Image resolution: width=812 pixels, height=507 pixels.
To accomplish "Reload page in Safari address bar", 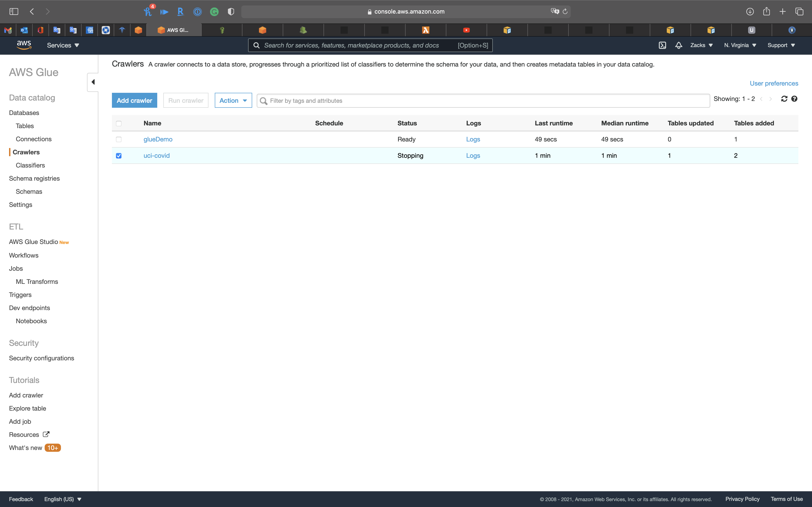I will pyautogui.click(x=565, y=12).
